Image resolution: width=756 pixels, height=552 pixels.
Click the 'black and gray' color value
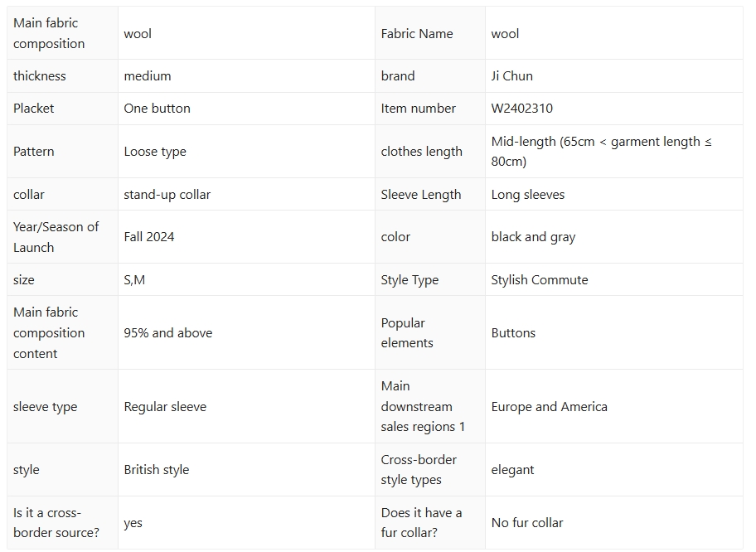533,237
